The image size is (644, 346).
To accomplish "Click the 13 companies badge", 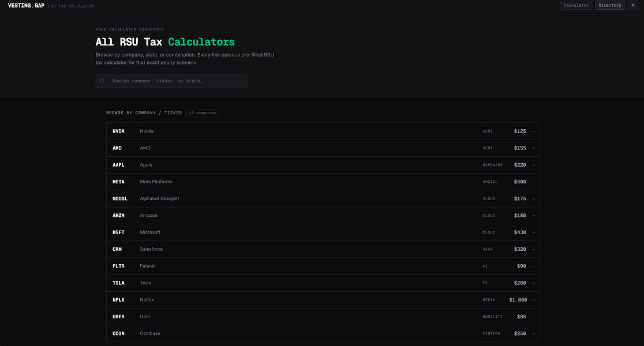I will (x=203, y=113).
